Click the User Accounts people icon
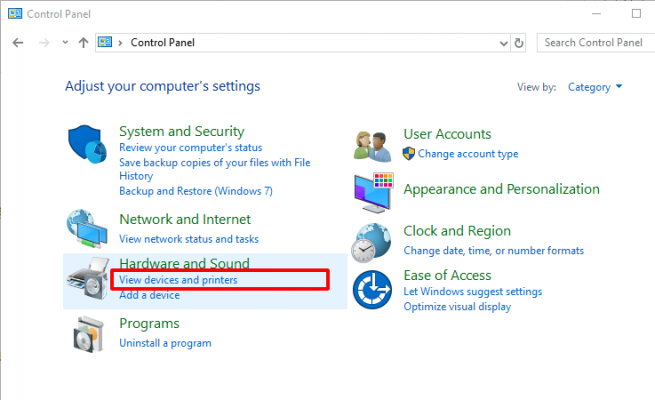The height and width of the screenshot is (400, 655). click(373, 144)
